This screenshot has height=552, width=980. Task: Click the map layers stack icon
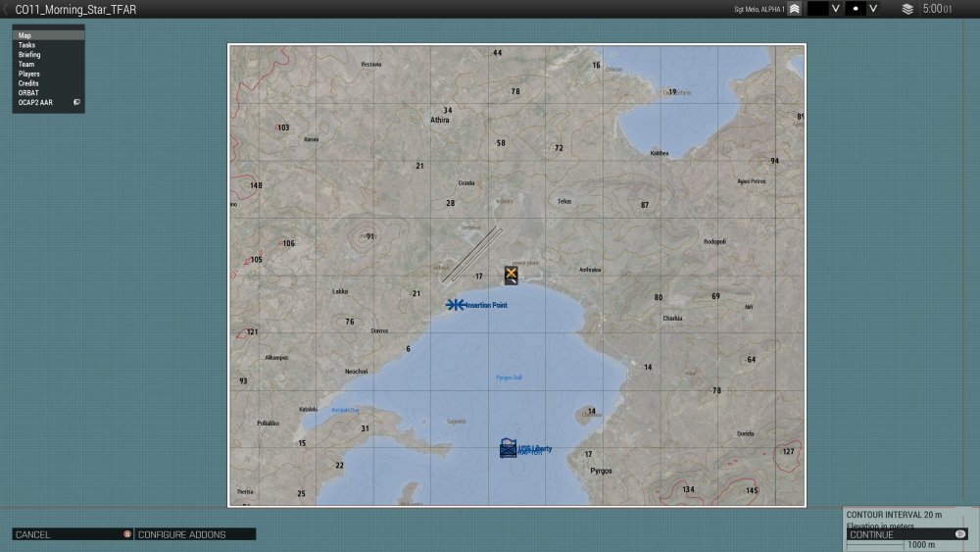click(x=907, y=9)
